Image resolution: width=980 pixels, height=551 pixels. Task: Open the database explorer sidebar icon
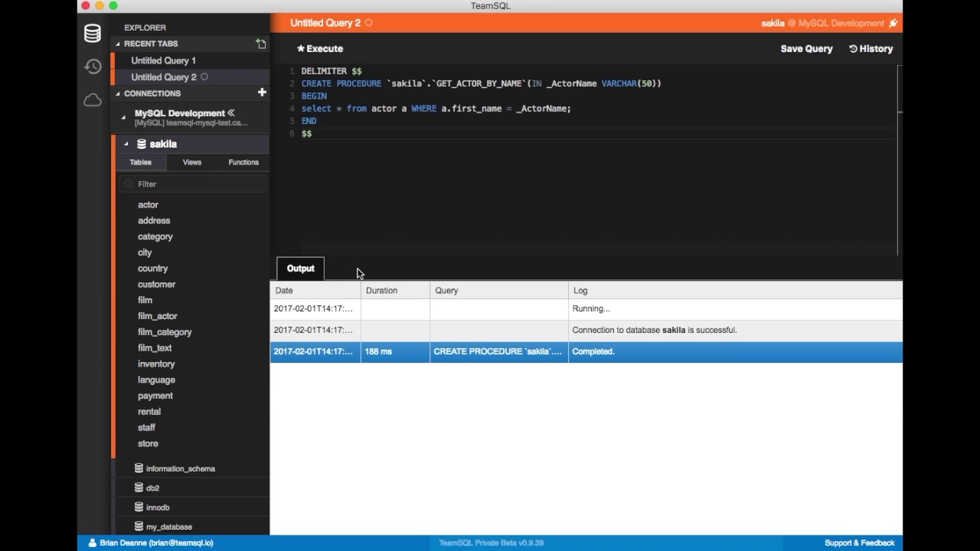click(93, 33)
